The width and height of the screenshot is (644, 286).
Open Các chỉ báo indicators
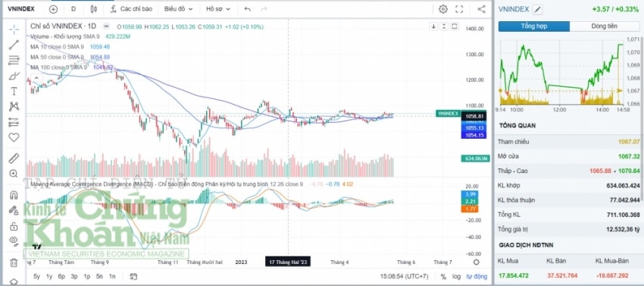coord(131,9)
